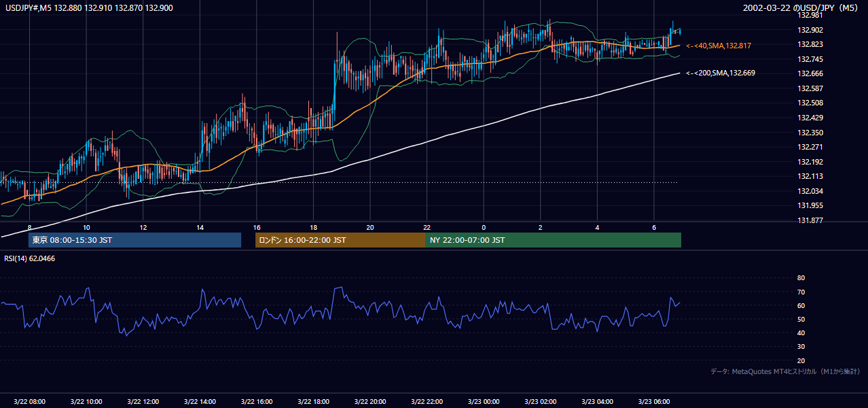
Task: Click price level 132.350 on the axis
Action: point(810,133)
